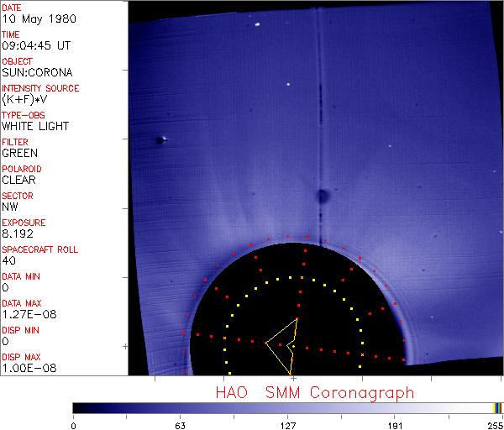Click the colorbar tick label 255

tap(494, 423)
